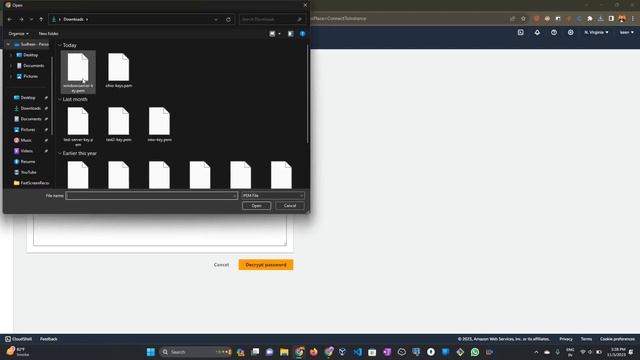Open VS Code from taskbar

358,352
